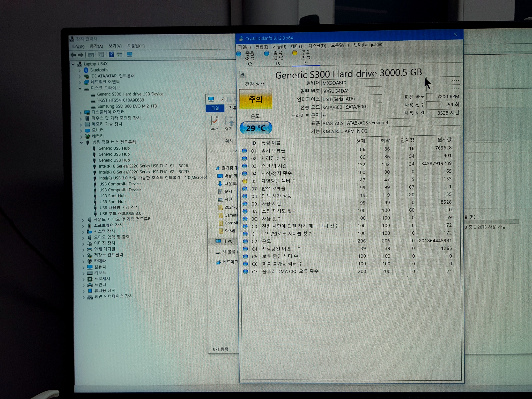Screen dimensions: 532x399
Task: Click the 키보드 category icon
Action: pos(90,273)
